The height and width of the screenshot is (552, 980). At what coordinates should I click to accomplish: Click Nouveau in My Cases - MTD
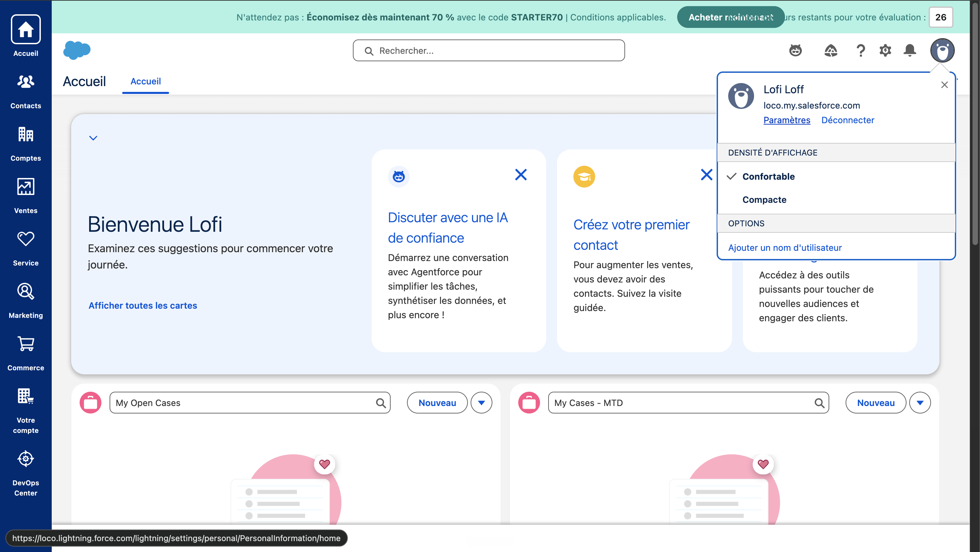[876, 403]
